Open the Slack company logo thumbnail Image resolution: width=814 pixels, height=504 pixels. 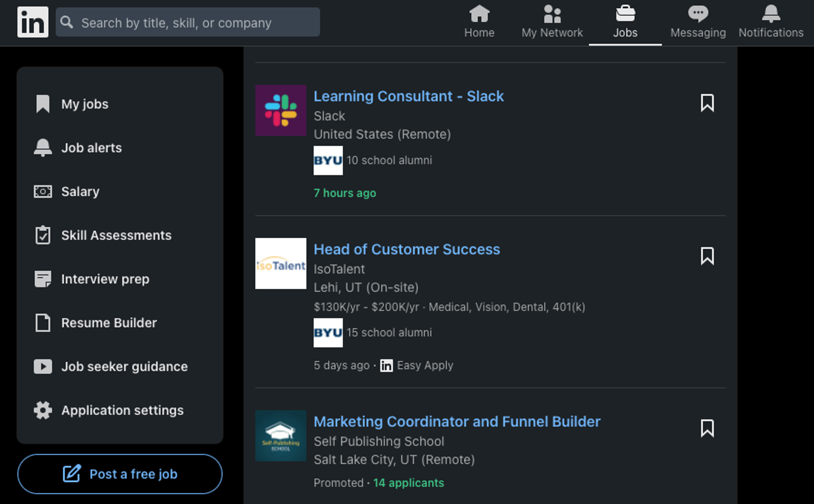(x=281, y=110)
